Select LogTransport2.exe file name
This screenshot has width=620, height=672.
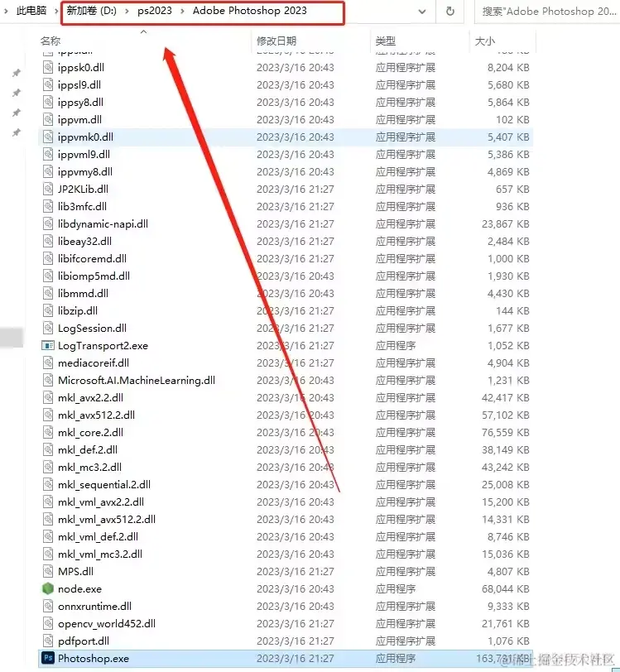pos(103,346)
